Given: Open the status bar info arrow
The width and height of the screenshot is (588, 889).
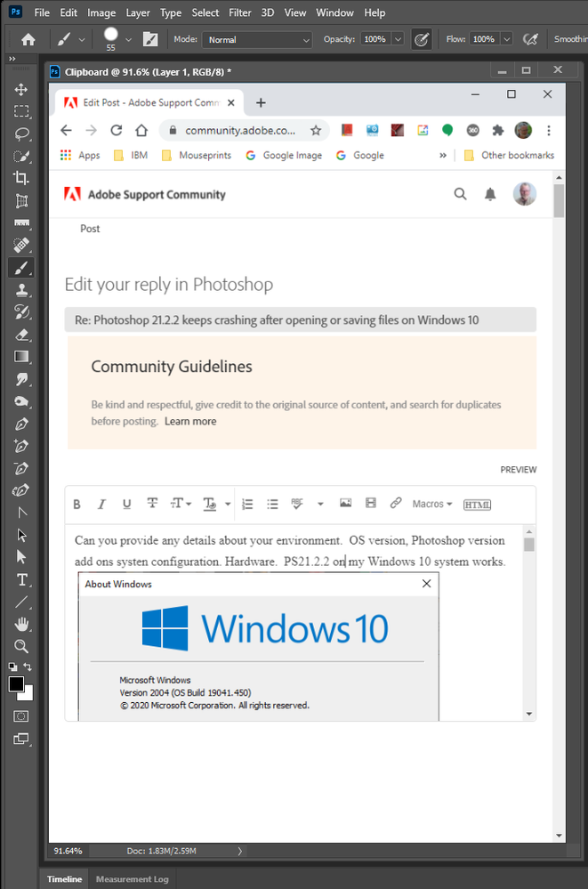Looking at the screenshot, I should 240,851.
